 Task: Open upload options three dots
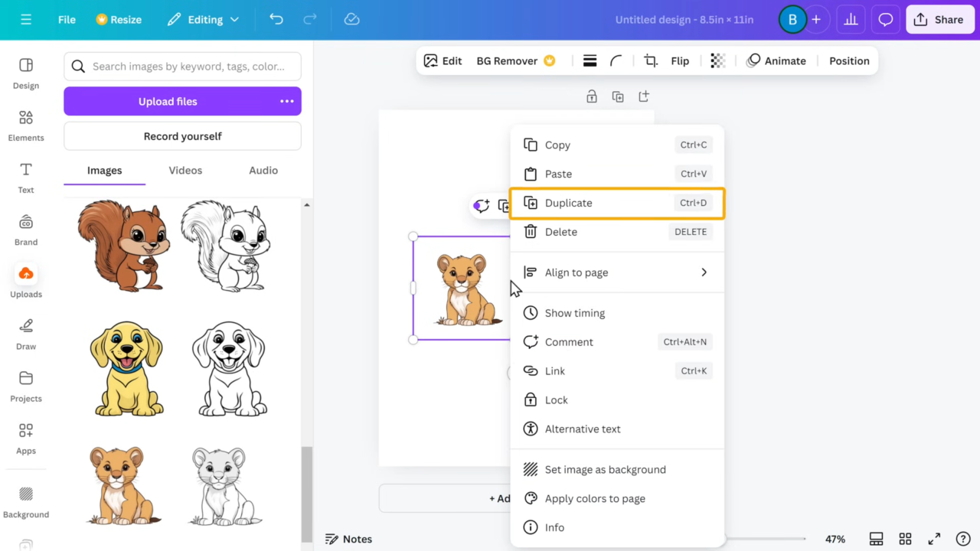coord(287,101)
